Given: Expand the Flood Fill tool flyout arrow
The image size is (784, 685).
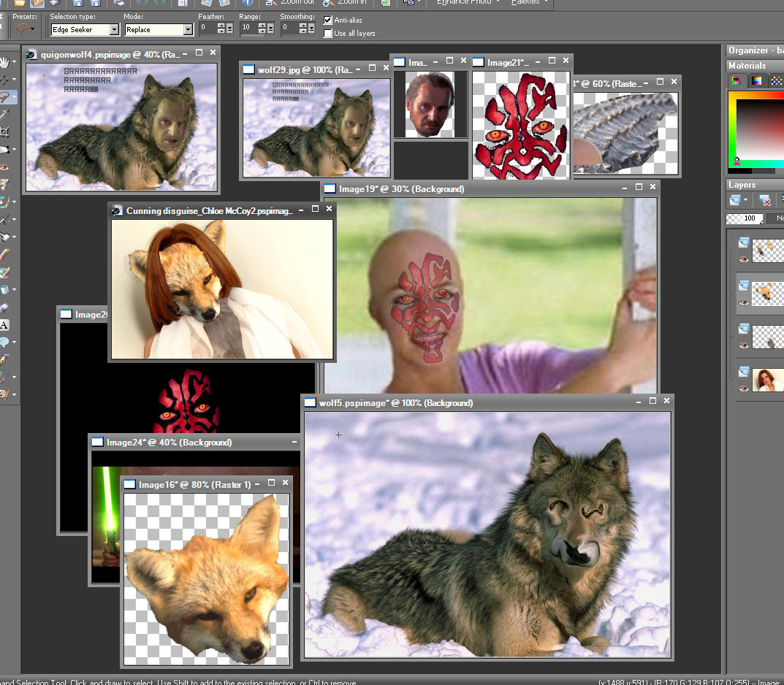Looking at the screenshot, I should 14,290.
